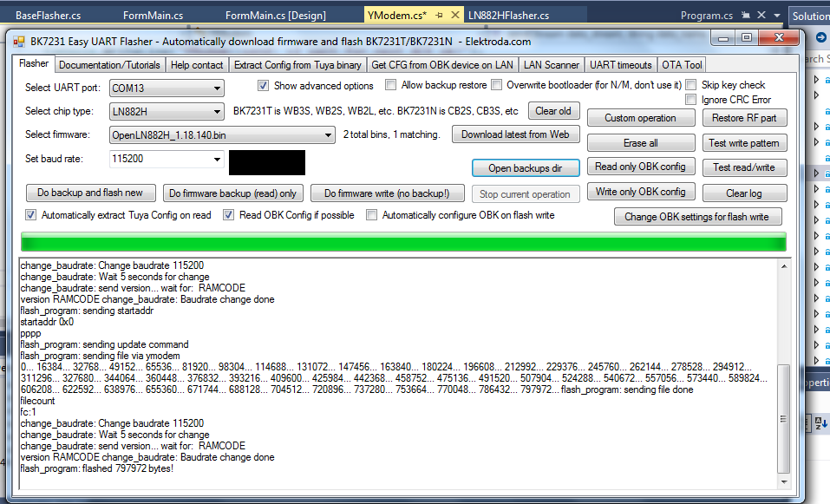
Task: Enable Allow backup restore checkbox
Action: coord(390,85)
